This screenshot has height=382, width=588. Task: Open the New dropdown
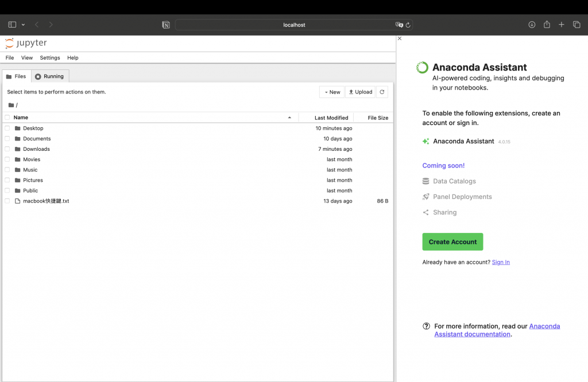332,92
